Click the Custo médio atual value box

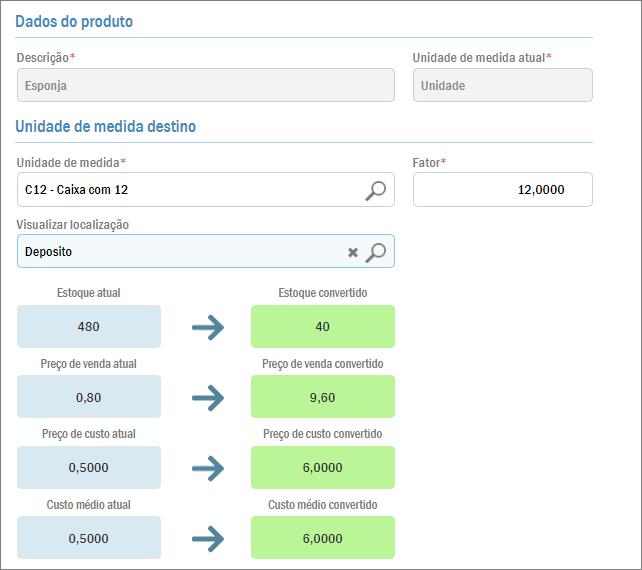pyautogui.click(x=89, y=538)
